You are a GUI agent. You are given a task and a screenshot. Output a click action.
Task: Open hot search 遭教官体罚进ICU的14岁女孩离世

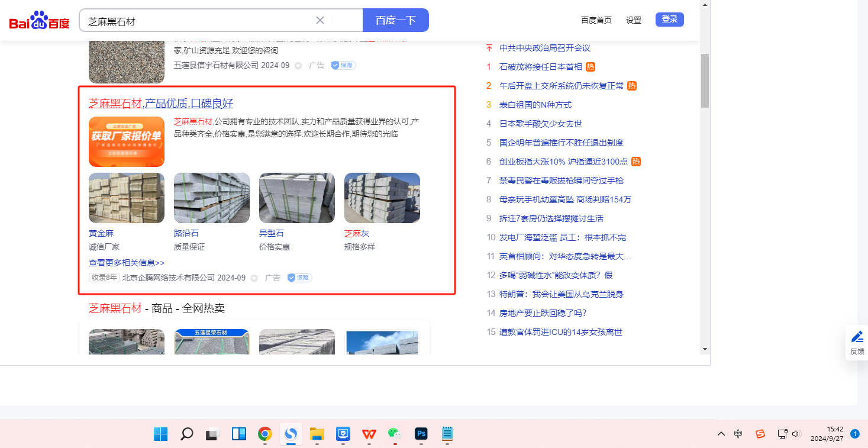(561, 332)
